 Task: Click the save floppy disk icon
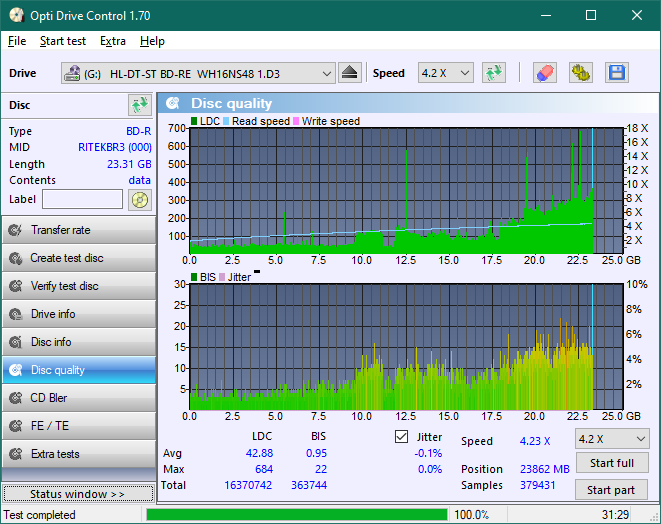[x=617, y=73]
